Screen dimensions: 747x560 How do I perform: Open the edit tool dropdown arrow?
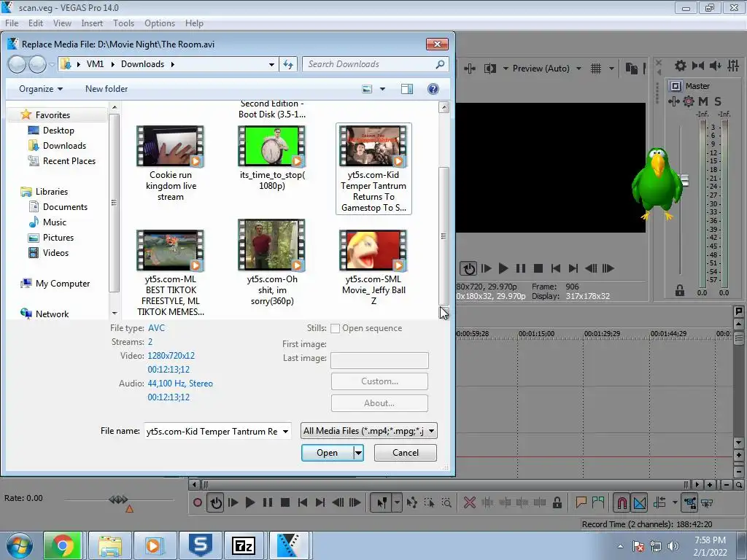pos(397,502)
